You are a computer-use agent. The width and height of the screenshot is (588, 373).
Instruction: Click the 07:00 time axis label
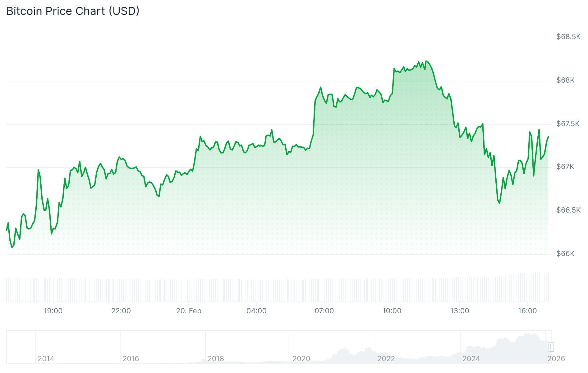[x=324, y=311]
